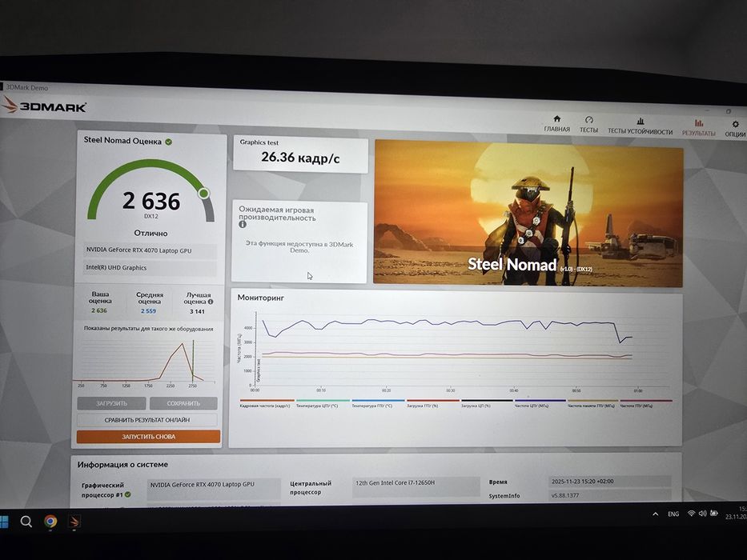Click the 3DMark logo

point(44,106)
